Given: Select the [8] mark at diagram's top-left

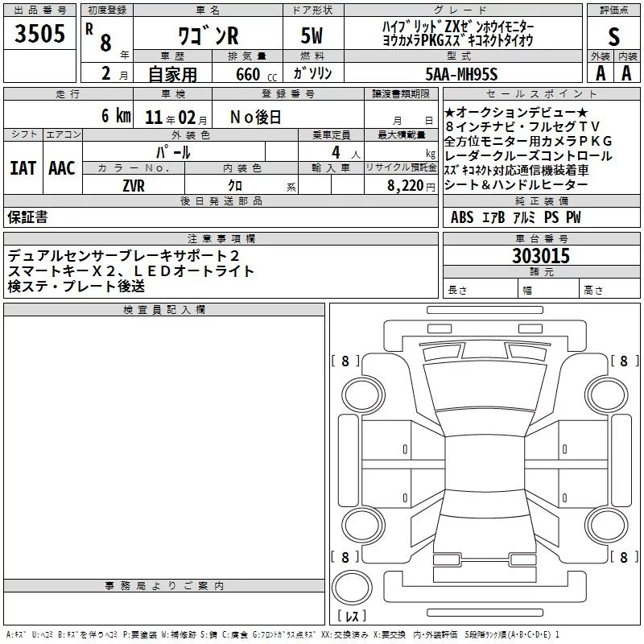Looking at the screenshot, I should 345,361.
